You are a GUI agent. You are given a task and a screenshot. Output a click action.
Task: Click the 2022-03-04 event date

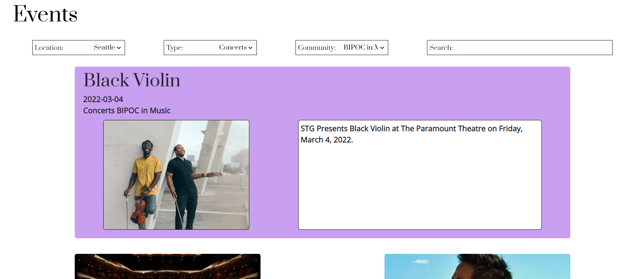[x=103, y=99]
